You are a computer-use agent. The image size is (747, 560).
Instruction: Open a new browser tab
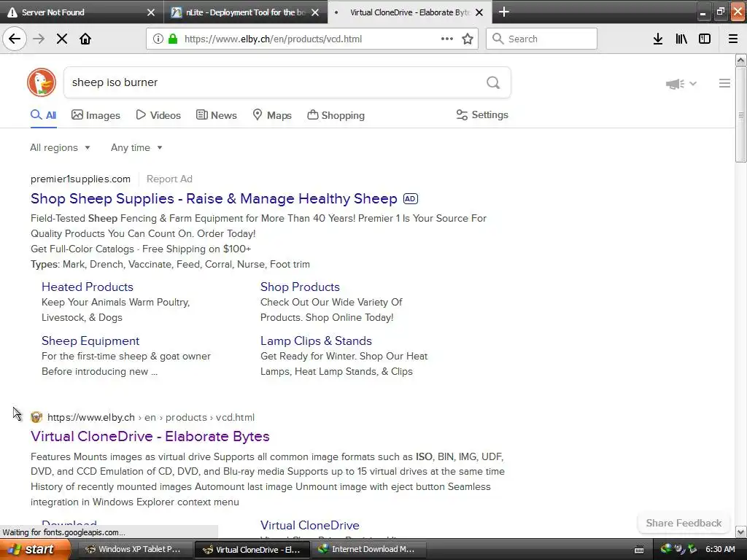point(503,12)
